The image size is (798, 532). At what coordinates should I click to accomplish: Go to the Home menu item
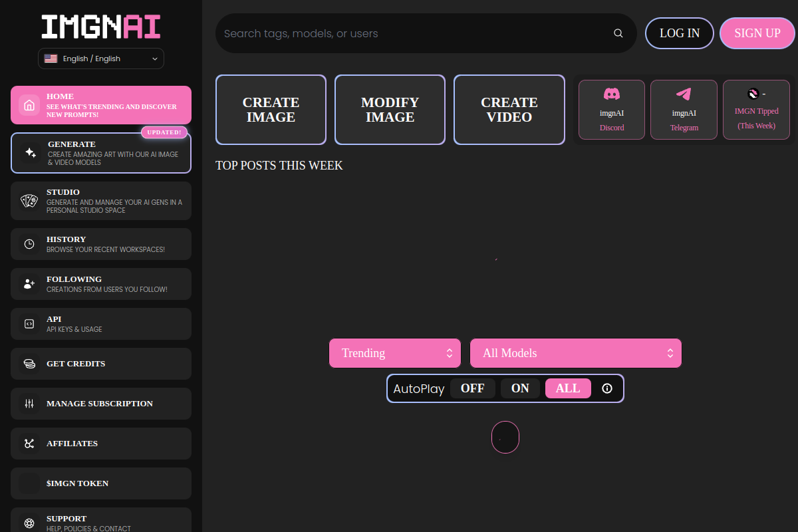tap(101, 105)
